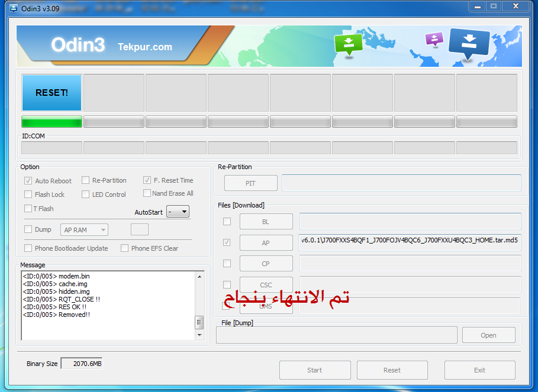Click the Message log scroll down arrow

click(199, 335)
